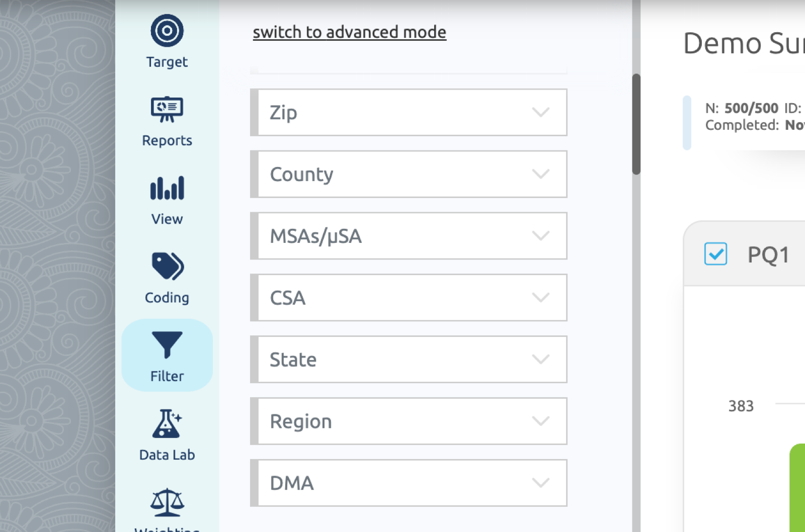Expand the Region filter dropdown
The width and height of the screenshot is (805, 532).
coord(409,421)
